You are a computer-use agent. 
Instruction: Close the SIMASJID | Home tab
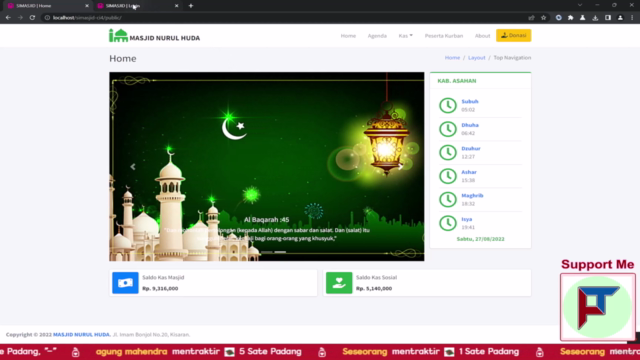point(87,6)
